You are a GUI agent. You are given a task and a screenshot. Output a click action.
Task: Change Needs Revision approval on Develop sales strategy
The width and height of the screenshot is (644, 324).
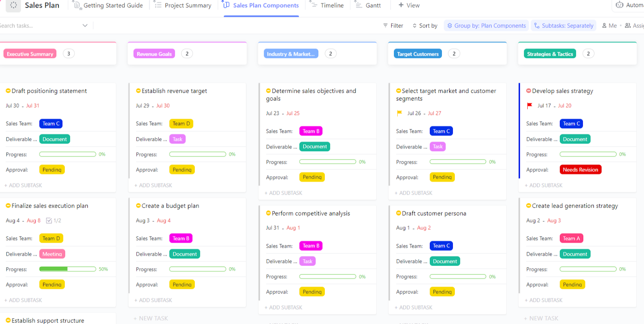(x=580, y=170)
